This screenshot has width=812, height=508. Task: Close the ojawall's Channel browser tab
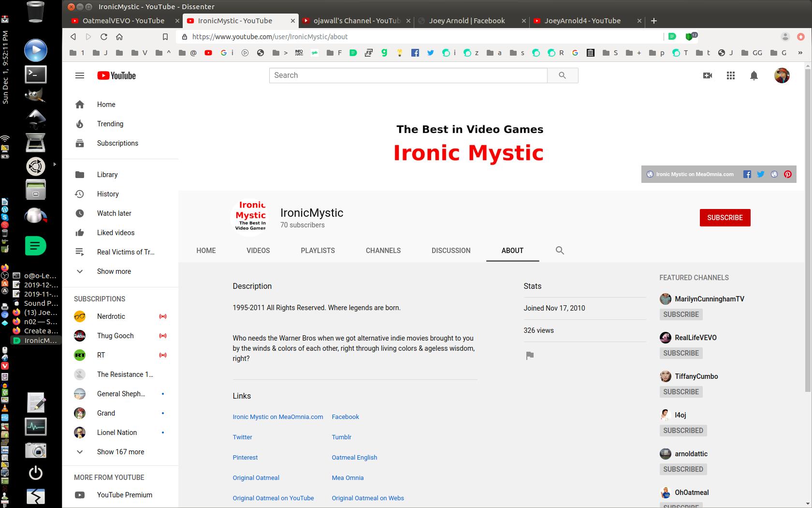408,21
